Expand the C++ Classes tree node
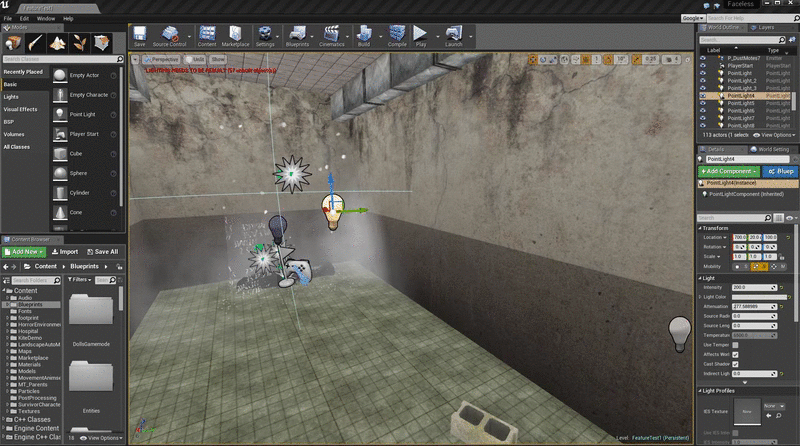 [x=4, y=419]
